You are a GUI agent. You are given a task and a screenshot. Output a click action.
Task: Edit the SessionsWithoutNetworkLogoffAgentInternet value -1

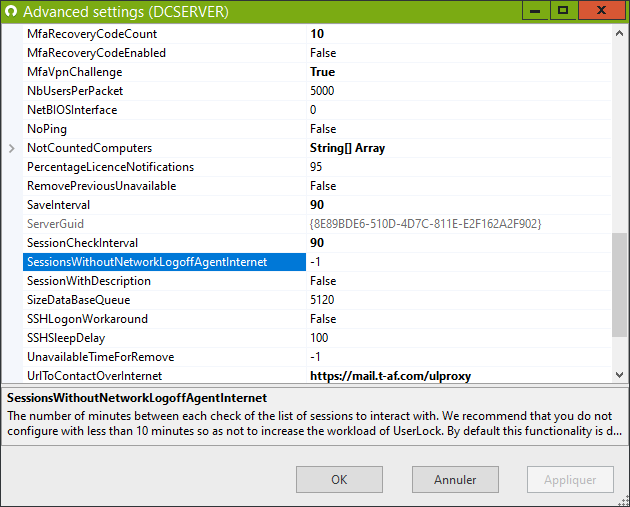tap(459, 262)
